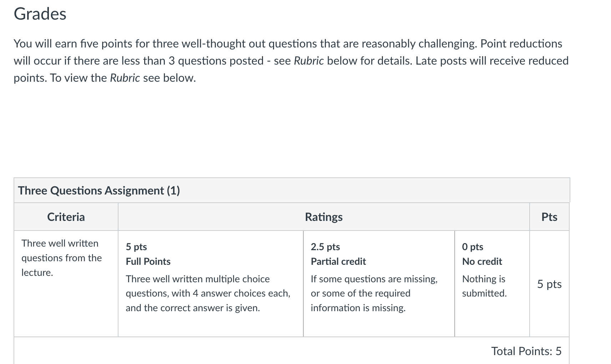The height and width of the screenshot is (364, 611).
Task: Click the criterion 'Three well written questions' cell
Action: tap(66, 284)
